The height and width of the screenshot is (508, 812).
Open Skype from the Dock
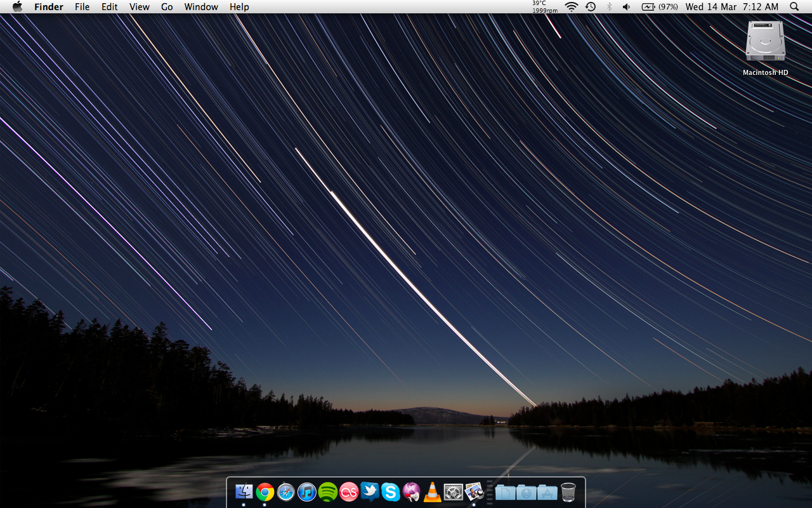click(x=391, y=491)
